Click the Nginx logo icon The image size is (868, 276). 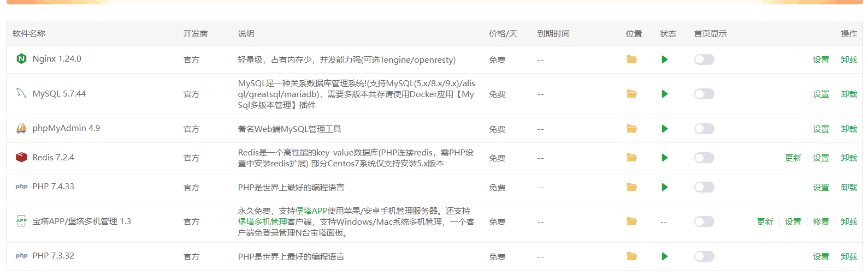(21, 59)
